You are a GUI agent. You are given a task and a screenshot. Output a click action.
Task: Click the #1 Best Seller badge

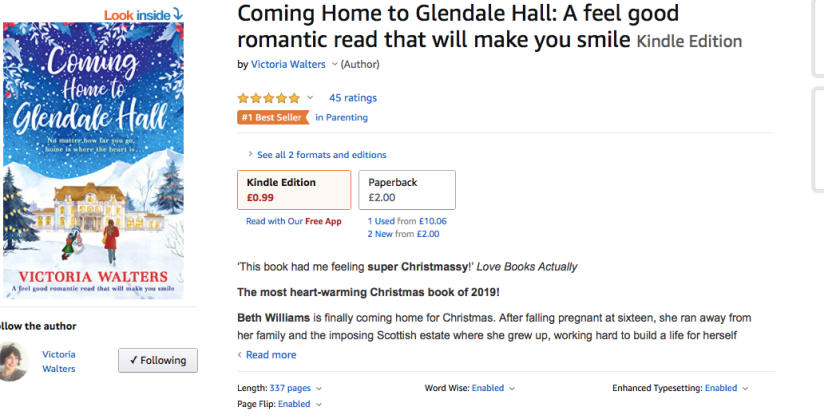point(272,118)
